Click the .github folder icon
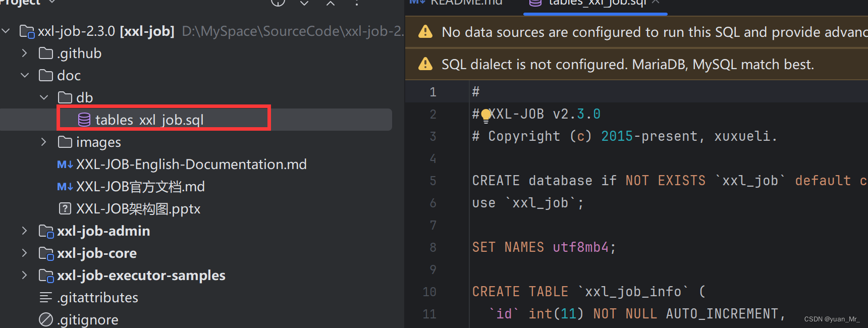The image size is (868, 328). [46, 53]
